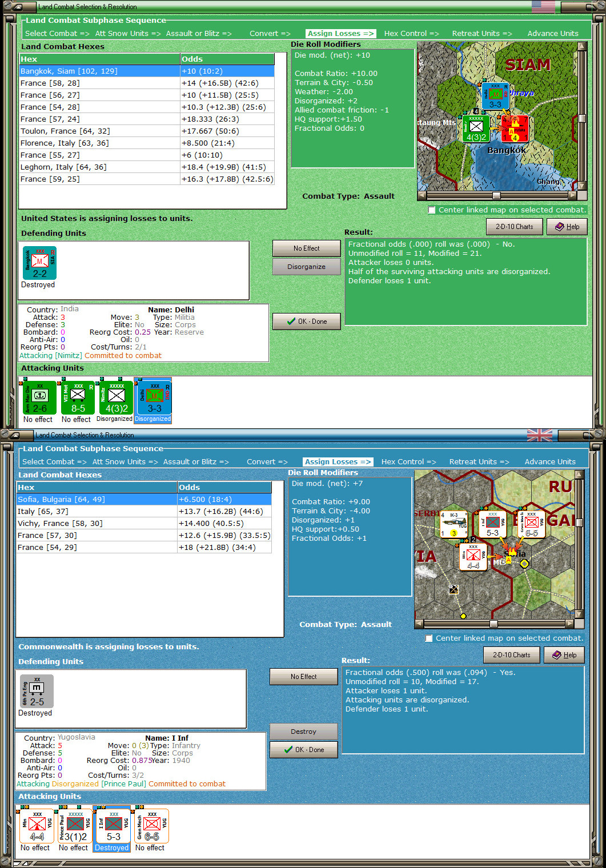
Task: Click No Effect button in United States window
Action: (307, 248)
